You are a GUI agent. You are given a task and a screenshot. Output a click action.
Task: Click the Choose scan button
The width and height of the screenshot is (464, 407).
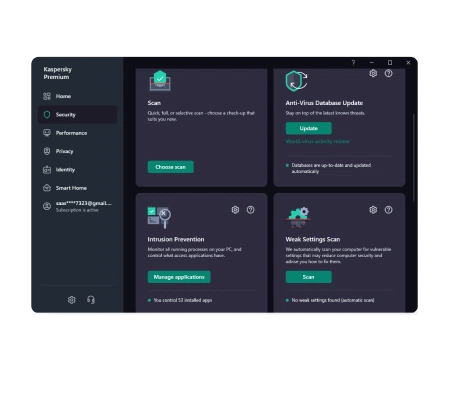coord(171,167)
